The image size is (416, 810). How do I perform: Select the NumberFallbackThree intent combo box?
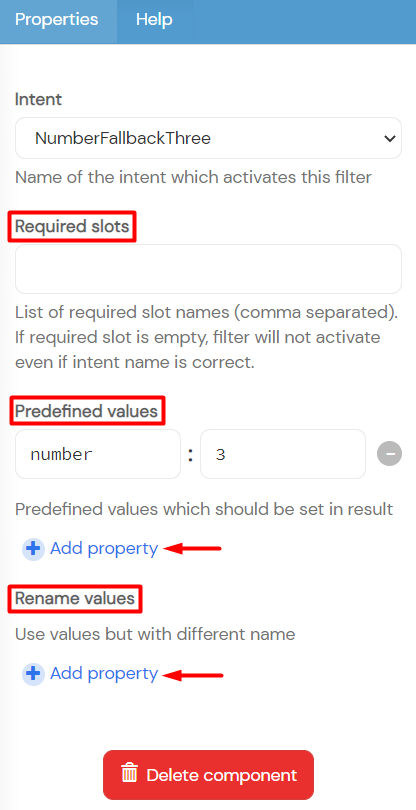click(x=208, y=138)
